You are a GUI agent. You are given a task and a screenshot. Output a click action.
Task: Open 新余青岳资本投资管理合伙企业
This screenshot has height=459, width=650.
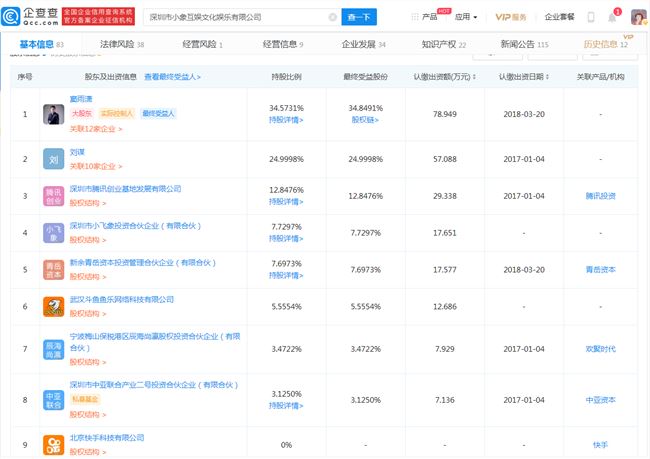coord(143,262)
